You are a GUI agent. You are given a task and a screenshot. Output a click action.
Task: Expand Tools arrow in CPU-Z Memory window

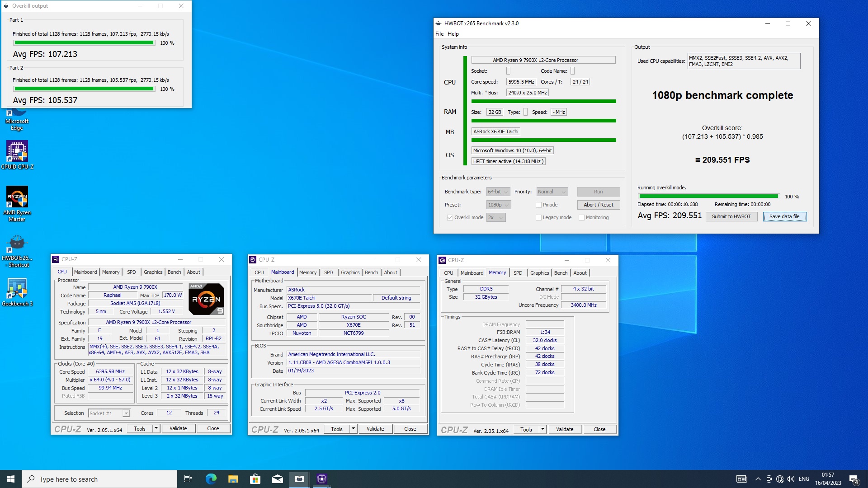pos(542,429)
